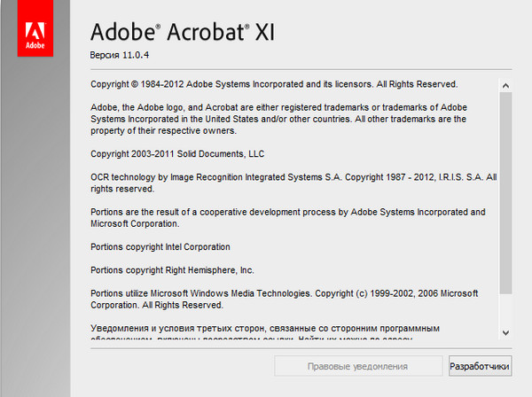Select the Solid Documents, LLC copyright line
This screenshot has height=397, width=532.
coord(177,153)
